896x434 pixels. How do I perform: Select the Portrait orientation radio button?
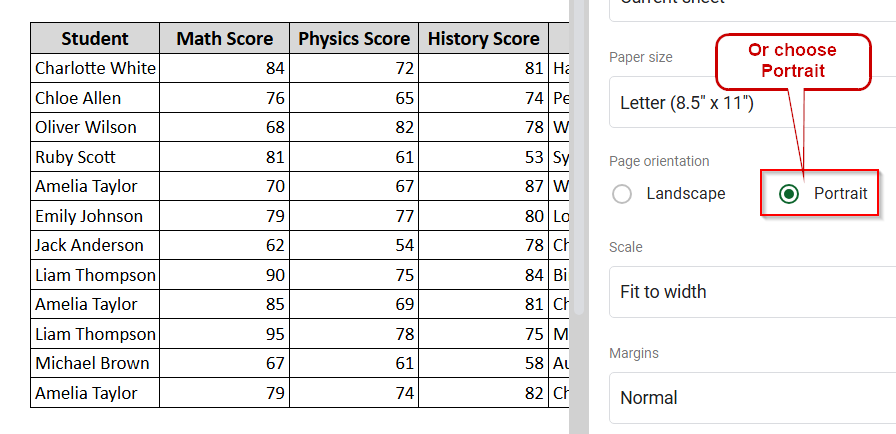[789, 194]
